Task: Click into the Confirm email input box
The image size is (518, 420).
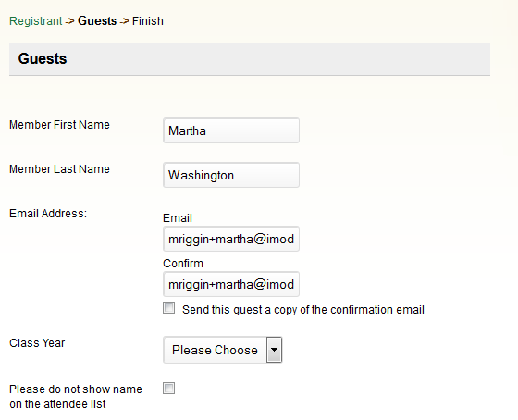Action: pyautogui.click(x=231, y=284)
